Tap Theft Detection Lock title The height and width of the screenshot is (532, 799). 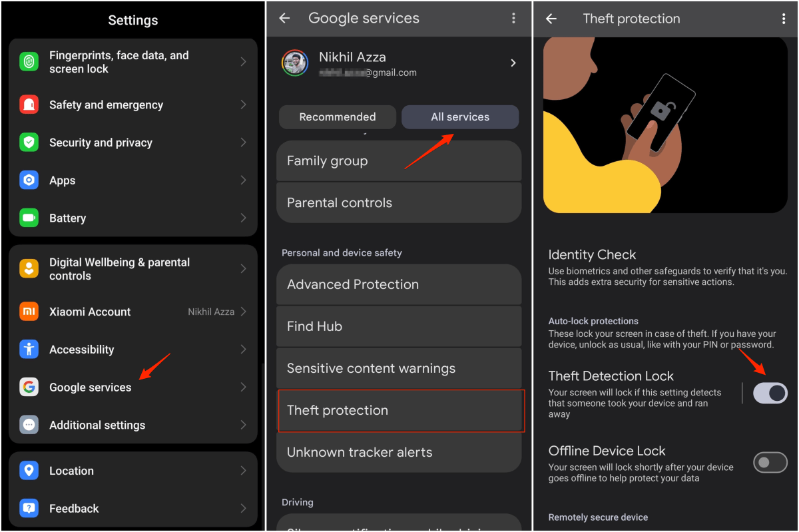click(611, 376)
